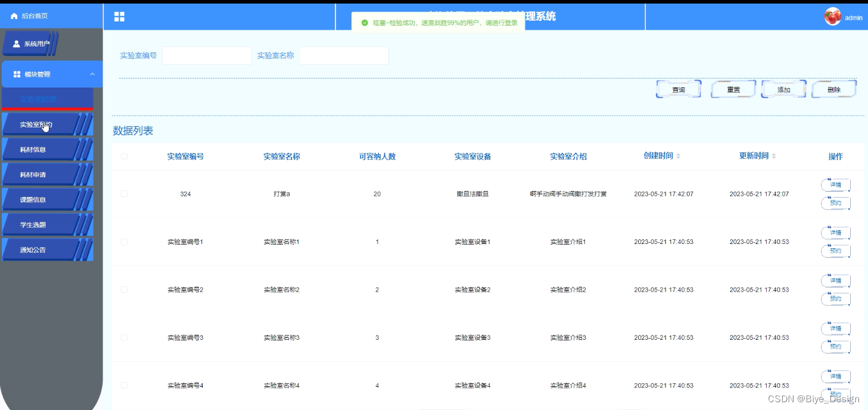Click the grid menu icon in header
This screenshot has height=410, width=868.
tap(119, 17)
